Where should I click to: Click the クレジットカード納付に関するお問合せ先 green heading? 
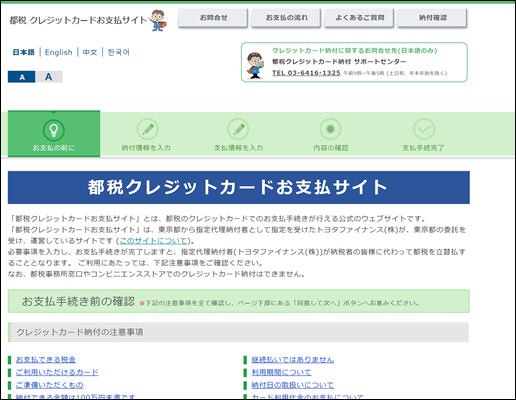click(354, 51)
